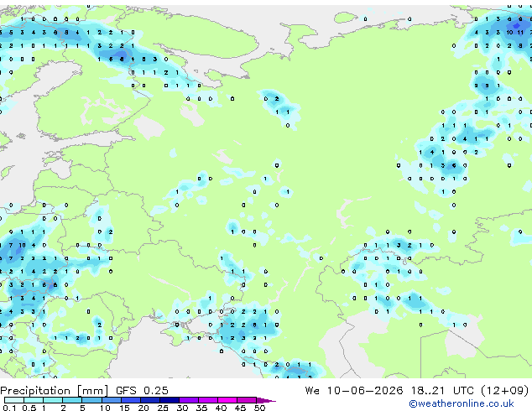Screen dimensions: 532x411
Task: Click the legend arrow tip beyond 50
Action: pyautogui.click(x=266, y=400)
